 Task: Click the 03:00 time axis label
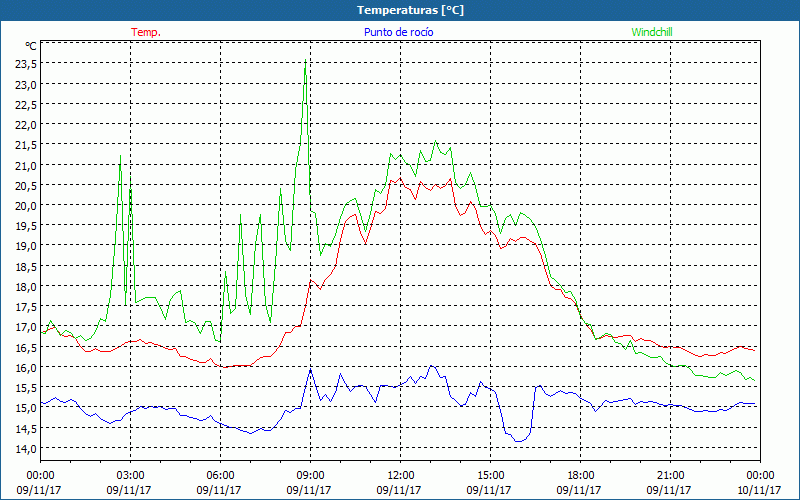click(x=131, y=475)
